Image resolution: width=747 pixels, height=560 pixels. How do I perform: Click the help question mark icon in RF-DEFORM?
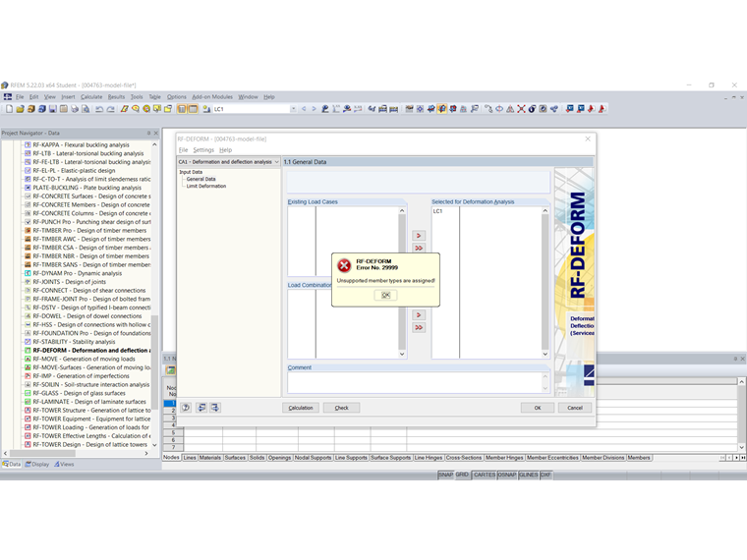pyautogui.click(x=186, y=408)
